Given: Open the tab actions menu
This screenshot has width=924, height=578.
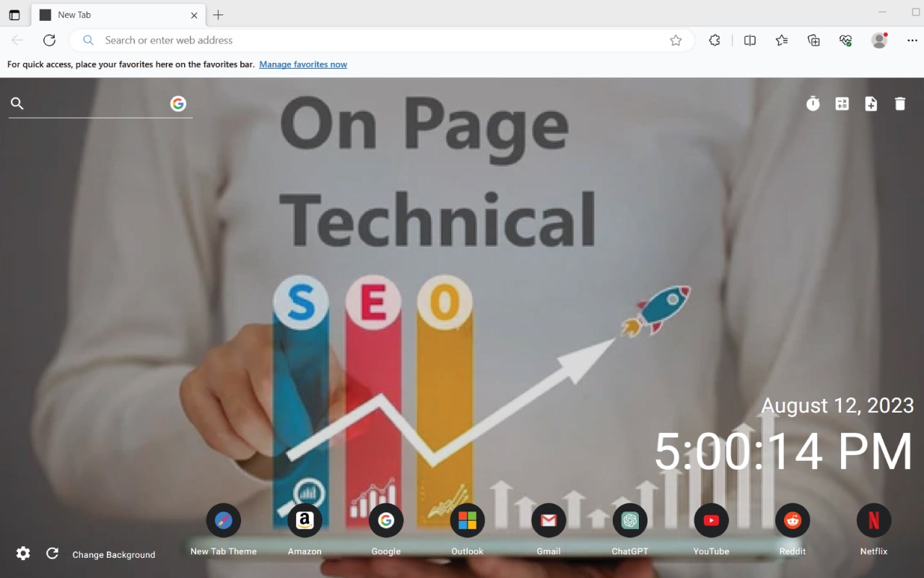Looking at the screenshot, I should click(x=14, y=14).
